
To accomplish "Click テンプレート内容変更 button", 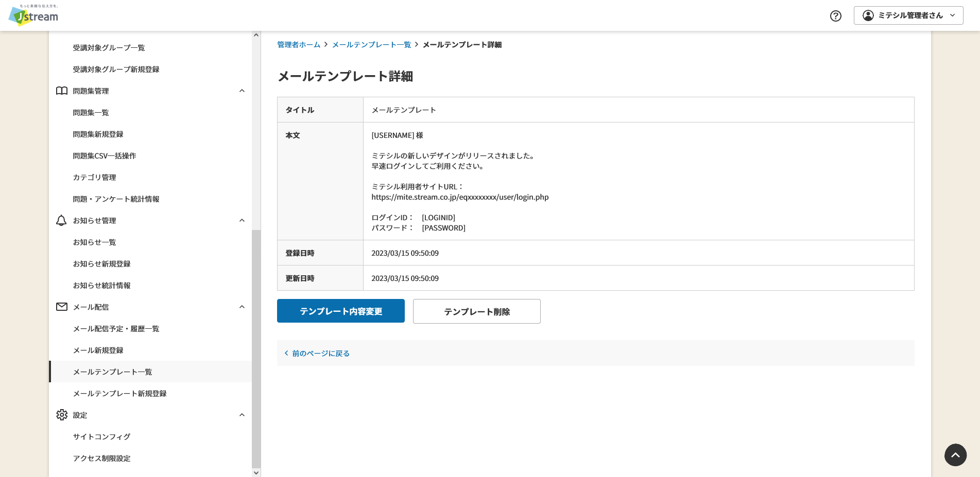I will [x=341, y=311].
